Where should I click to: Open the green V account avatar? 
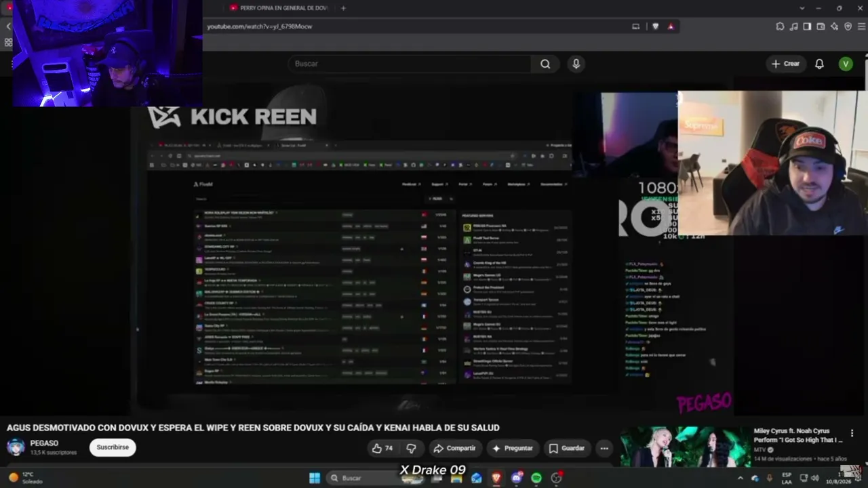click(845, 64)
